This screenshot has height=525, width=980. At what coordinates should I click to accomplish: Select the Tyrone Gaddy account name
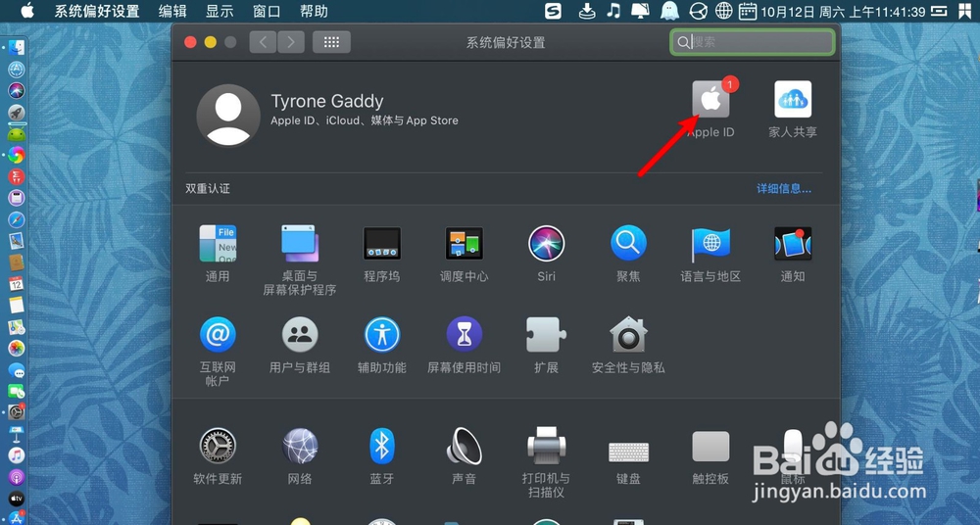click(x=327, y=101)
